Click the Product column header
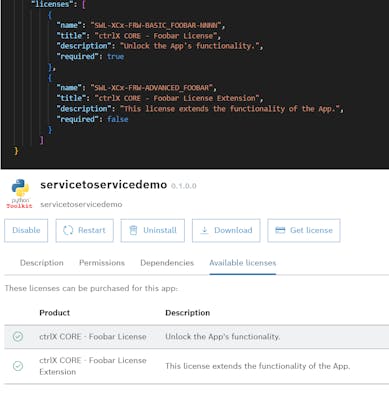Screen dimensions: 389x400 [x=55, y=313]
